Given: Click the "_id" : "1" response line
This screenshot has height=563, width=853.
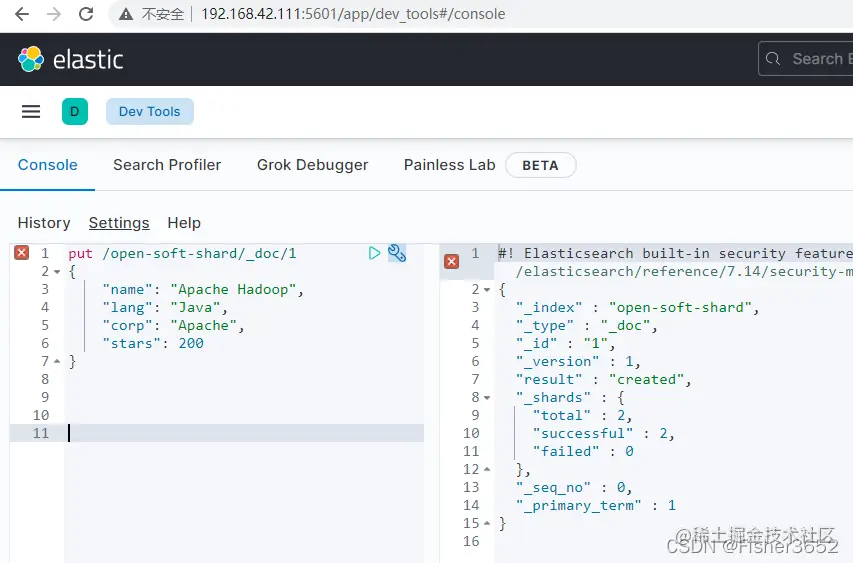Looking at the screenshot, I should 565,343.
